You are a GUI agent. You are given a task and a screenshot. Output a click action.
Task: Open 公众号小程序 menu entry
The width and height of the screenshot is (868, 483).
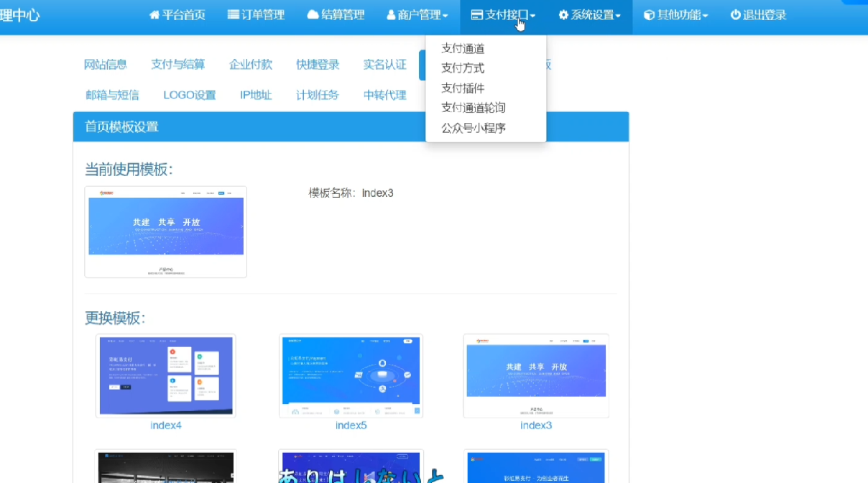(x=474, y=128)
